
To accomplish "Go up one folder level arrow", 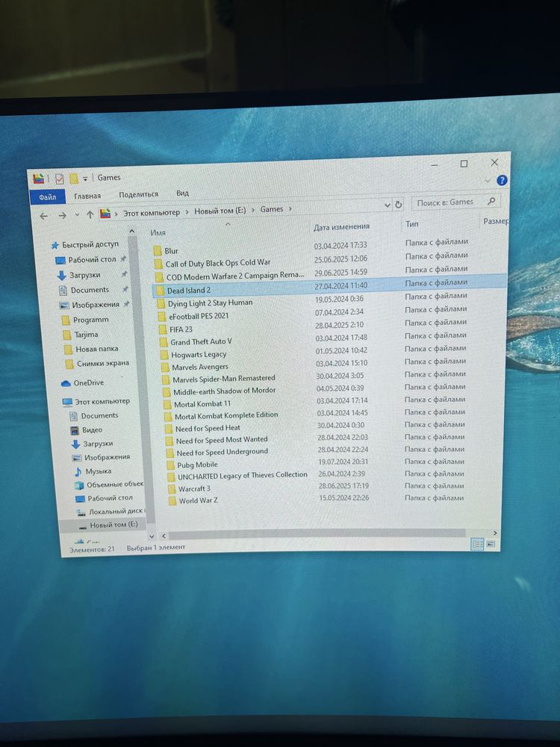I will click(x=90, y=215).
